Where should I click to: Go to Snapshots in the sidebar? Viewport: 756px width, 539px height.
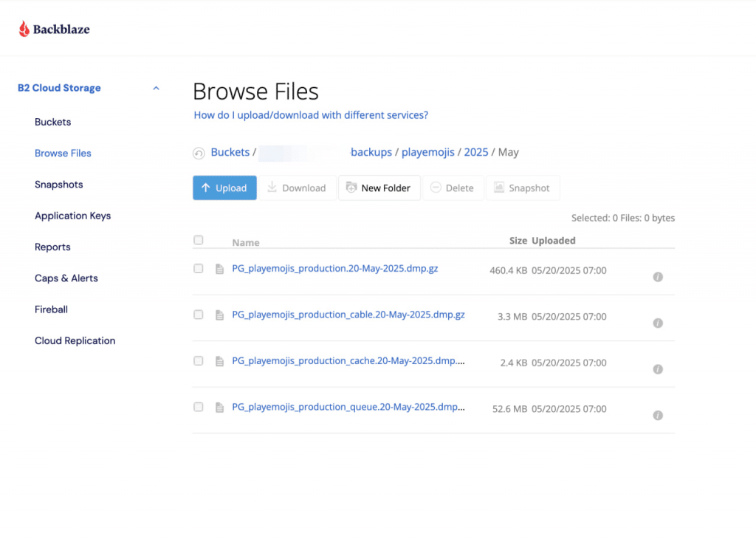(59, 185)
